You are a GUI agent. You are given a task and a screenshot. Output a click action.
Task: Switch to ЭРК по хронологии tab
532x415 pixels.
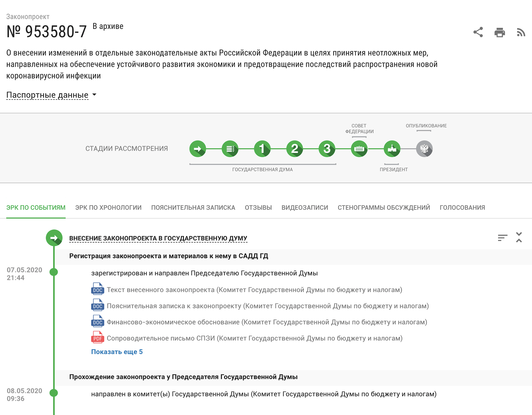click(108, 207)
